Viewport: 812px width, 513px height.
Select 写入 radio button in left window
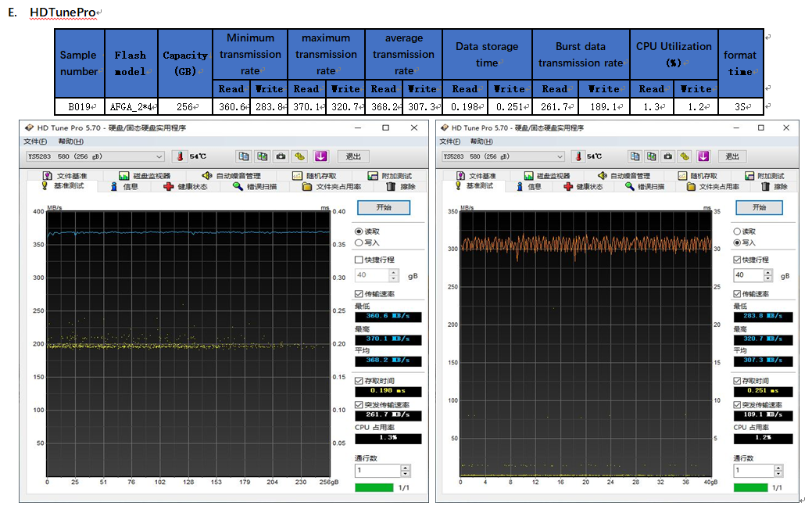(359, 242)
